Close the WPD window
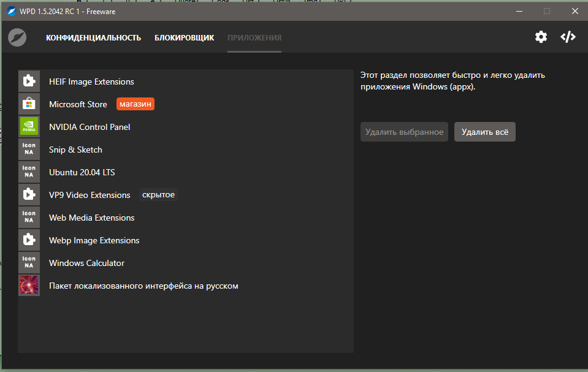This screenshot has height=372, width=588. 575,11
